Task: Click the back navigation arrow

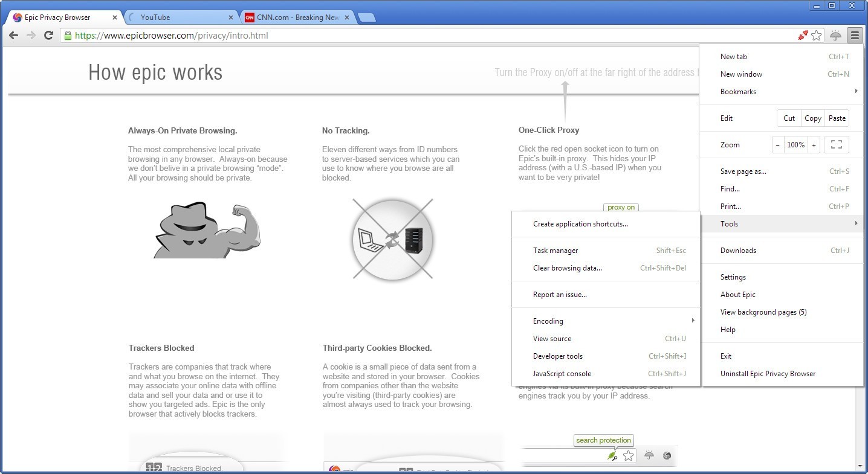Action: [x=13, y=35]
